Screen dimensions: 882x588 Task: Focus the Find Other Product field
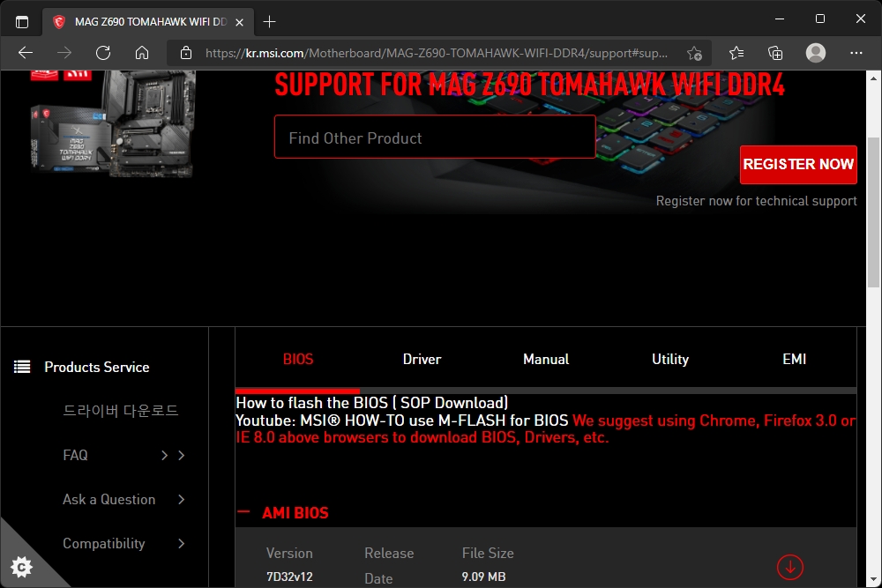tap(435, 138)
